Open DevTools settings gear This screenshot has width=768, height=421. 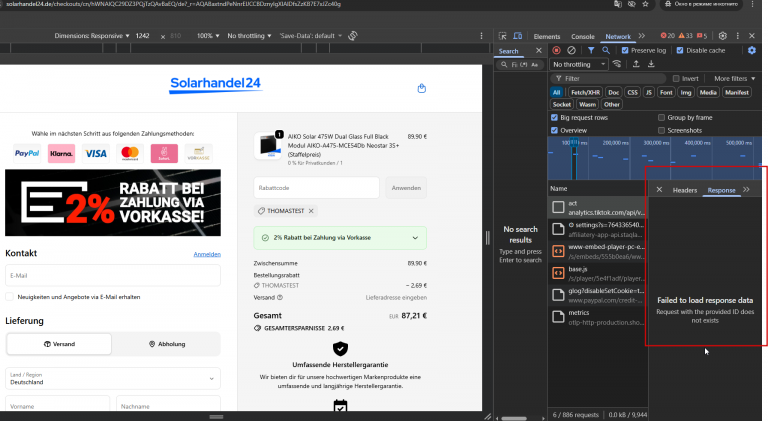click(722, 36)
